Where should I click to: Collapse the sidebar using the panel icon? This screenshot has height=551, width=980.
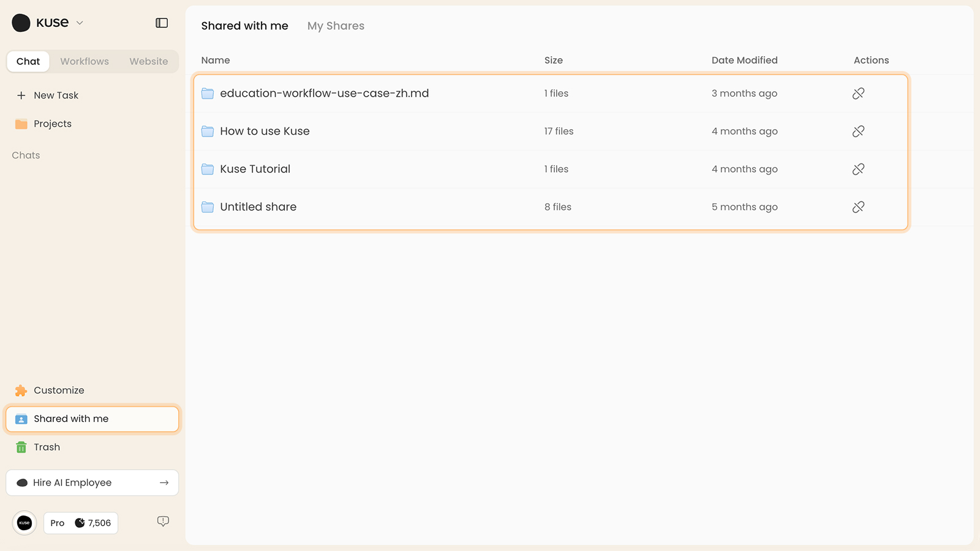click(x=162, y=23)
